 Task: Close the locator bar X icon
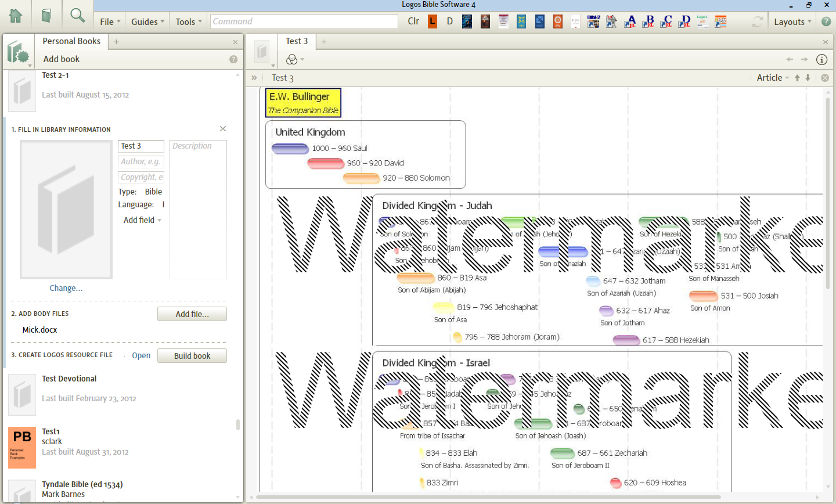click(x=825, y=78)
